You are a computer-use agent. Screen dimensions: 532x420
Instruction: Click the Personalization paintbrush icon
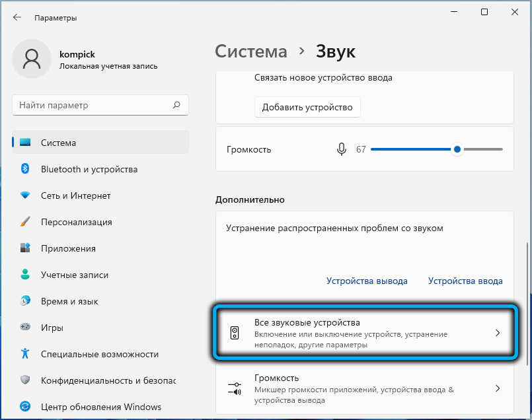pyautogui.click(x=25, y=222)
